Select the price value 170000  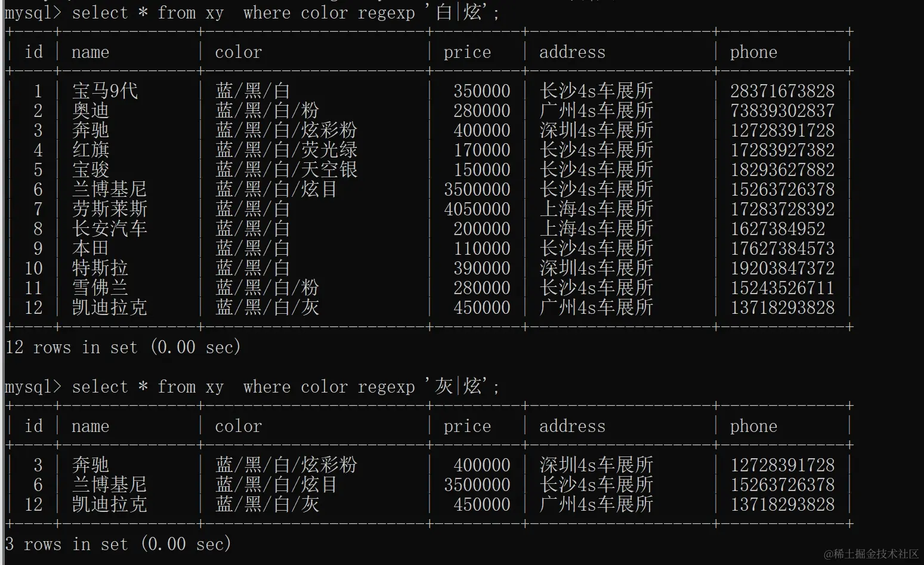(482, 150)
